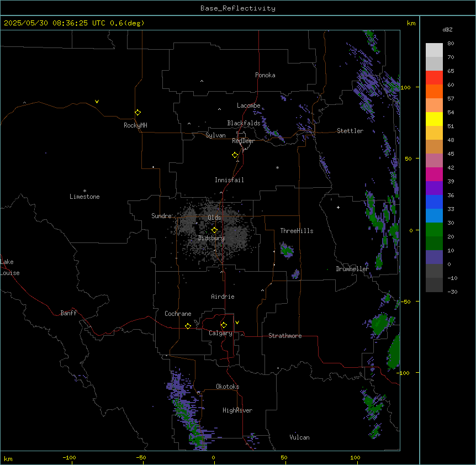476x465 pixels.
Task: Click the Stettler city label
Action: click(350, 131)
